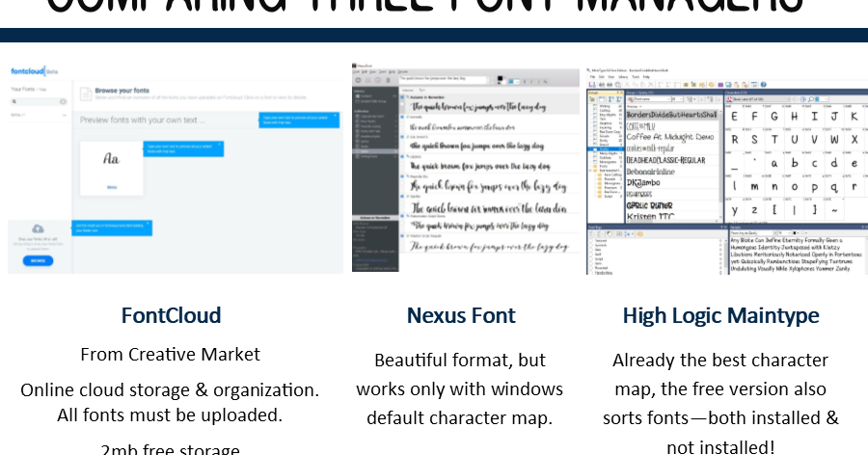Viewport: 868px width, 455px height.
Task: Select 'DEADHEADCLASSIC-REGULAR' font
Action: point(672,160)
